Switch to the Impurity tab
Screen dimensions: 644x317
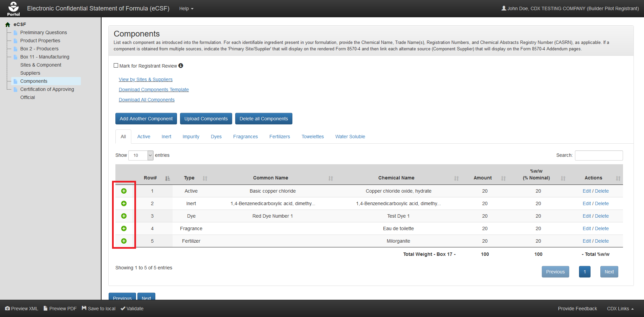coord(191,137)
